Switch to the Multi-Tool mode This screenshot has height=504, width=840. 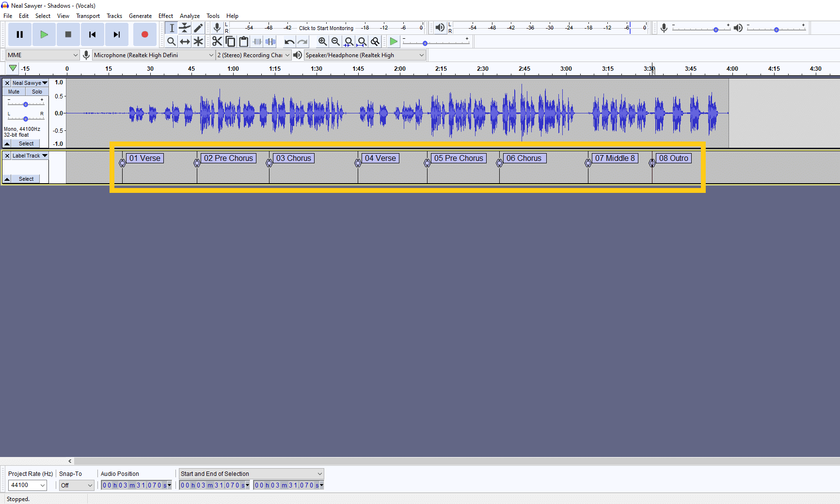[198, 41]
